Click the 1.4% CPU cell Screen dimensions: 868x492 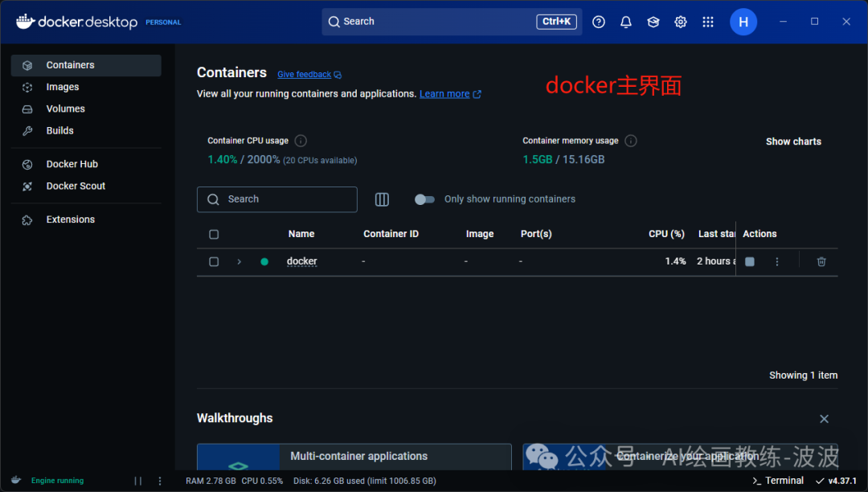click(675, 261)
